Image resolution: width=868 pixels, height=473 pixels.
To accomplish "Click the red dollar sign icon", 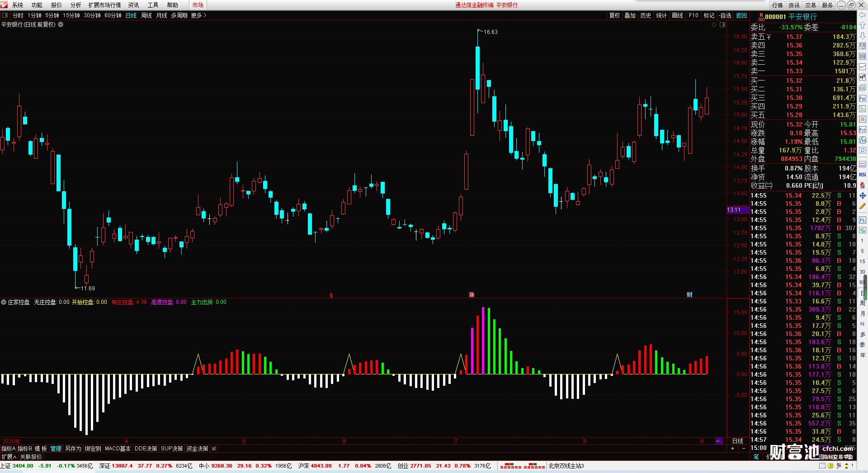I will pos(863,185).
